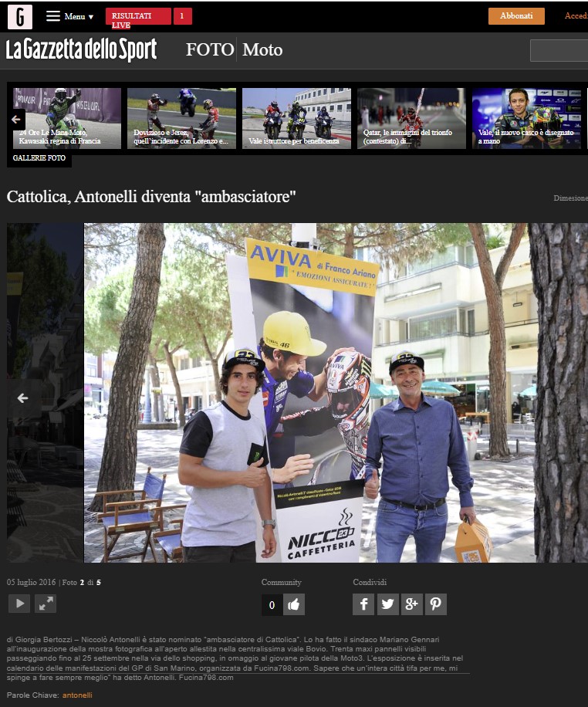Go to previous photo with left arrow
Image resolution: width=588 pixels, height=707 pixels.
pos(22,398)
